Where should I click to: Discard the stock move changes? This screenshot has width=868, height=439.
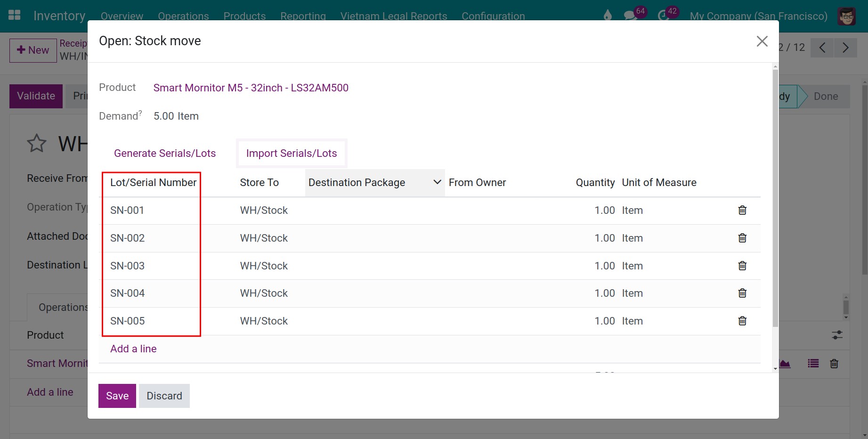tap(164, 396)
